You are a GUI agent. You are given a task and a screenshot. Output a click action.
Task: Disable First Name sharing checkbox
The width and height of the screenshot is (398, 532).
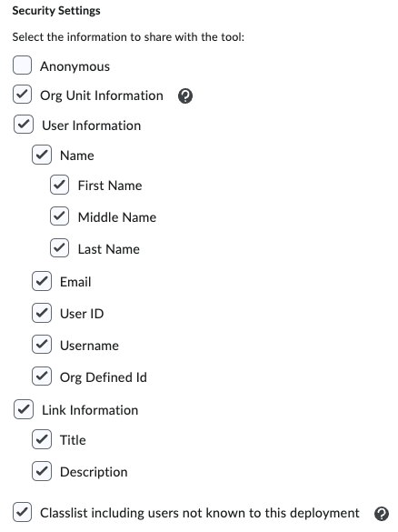coord(60,185)
